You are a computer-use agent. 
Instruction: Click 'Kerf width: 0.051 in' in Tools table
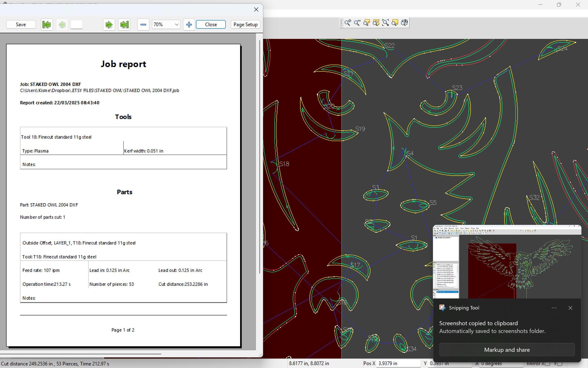pos(144,151)
